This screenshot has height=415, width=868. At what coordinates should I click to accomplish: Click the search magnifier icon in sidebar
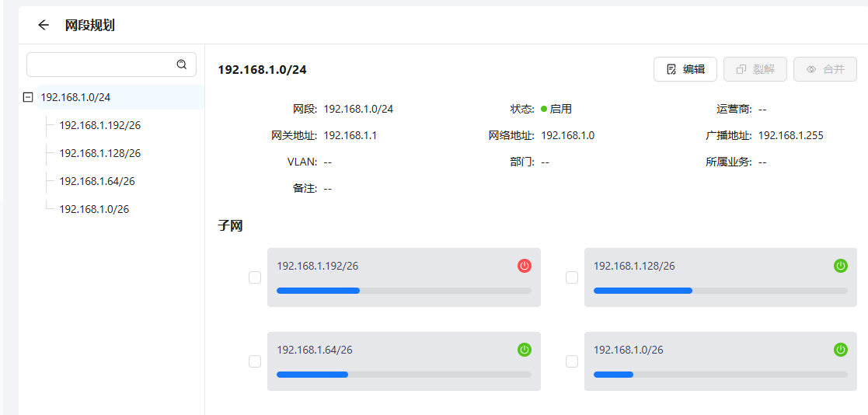tap(182, 65)
